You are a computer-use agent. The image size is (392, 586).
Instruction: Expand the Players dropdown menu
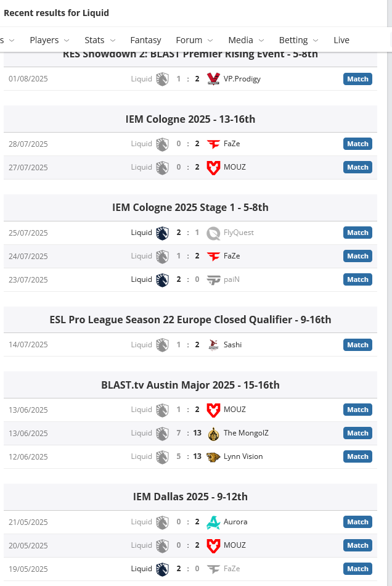[x=49, y=40]
